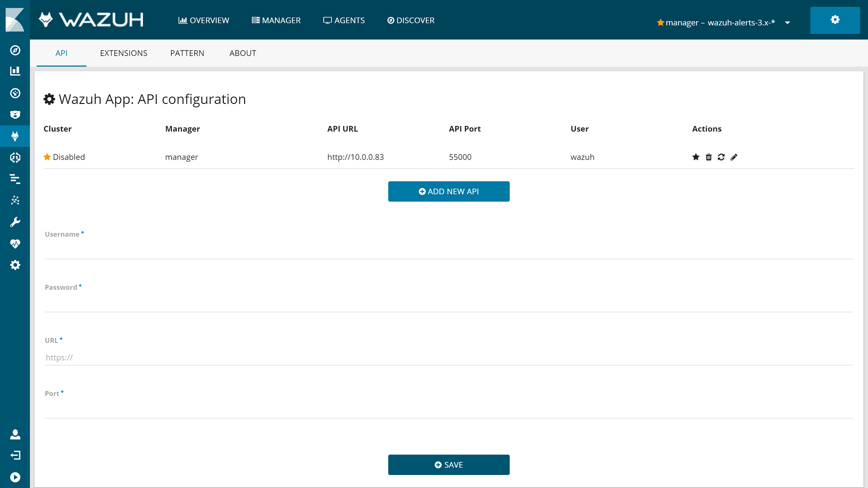868x488 pixels.
Task: Click the collapse play icon at sidebar bottom
Action: tap(15, 477)
